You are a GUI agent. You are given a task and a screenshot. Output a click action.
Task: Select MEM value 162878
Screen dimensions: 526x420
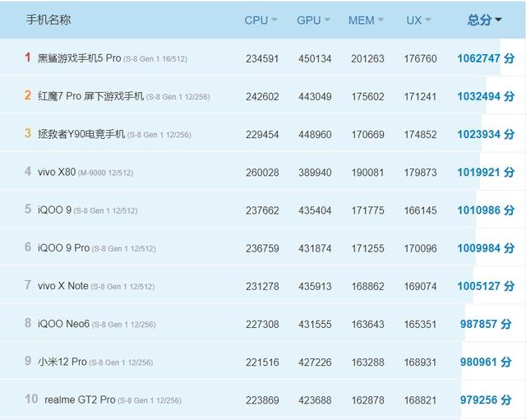[x=367, y=400]
